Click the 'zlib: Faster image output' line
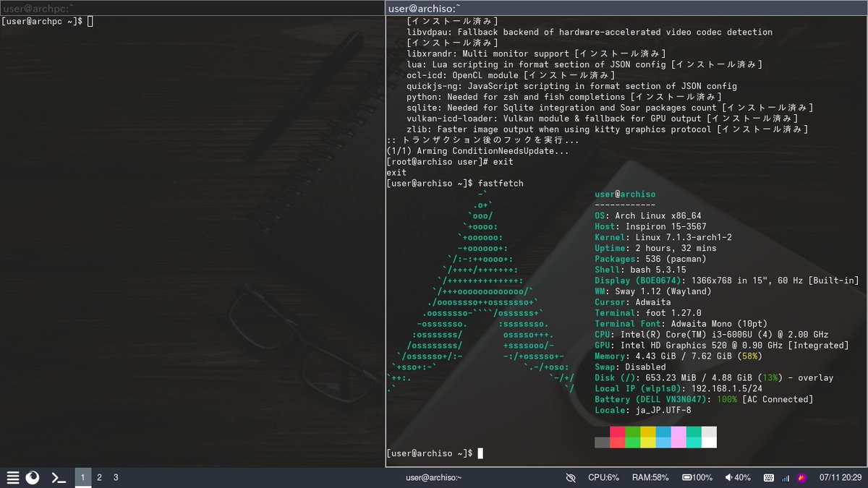Viewport: 868px width, 488px height. (x=608, y=129)
